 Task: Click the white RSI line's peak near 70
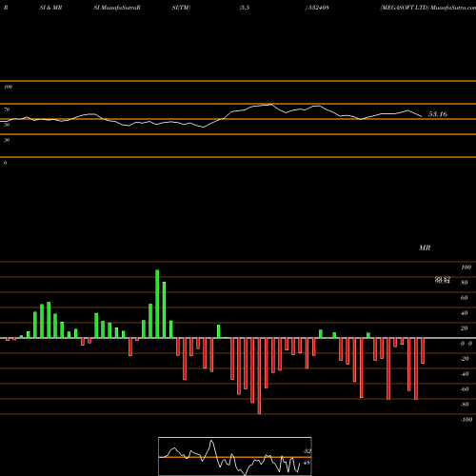[270, 104]
